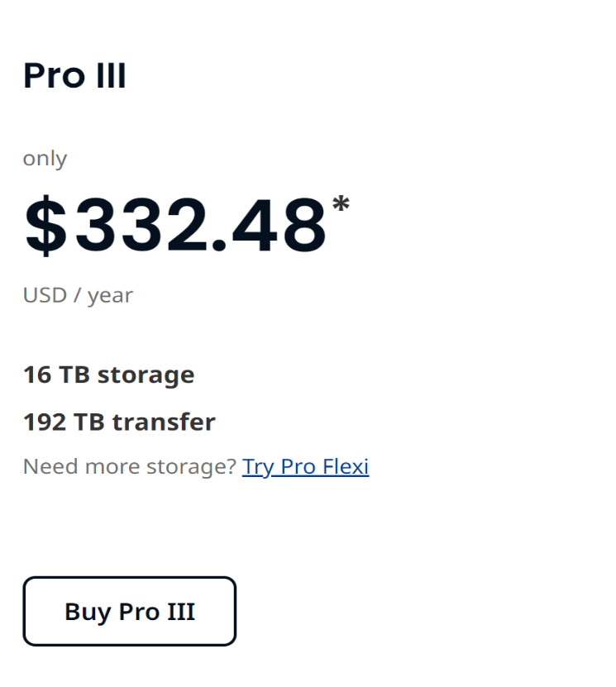The height and width of the screenshot is (687, 616).
Task: Click the word "Buy" inside the button
Action: pos(88,612)
